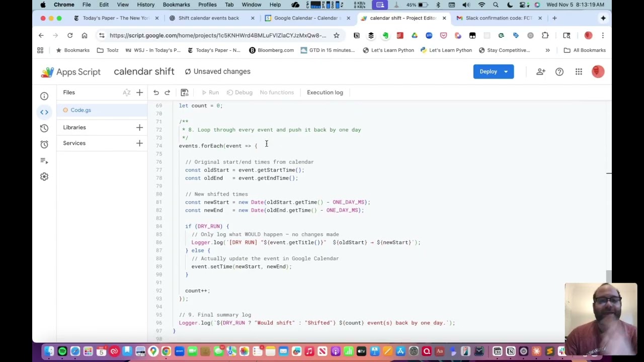Click the Run button
The image size is (644, 362).
[x=210, y=93]
